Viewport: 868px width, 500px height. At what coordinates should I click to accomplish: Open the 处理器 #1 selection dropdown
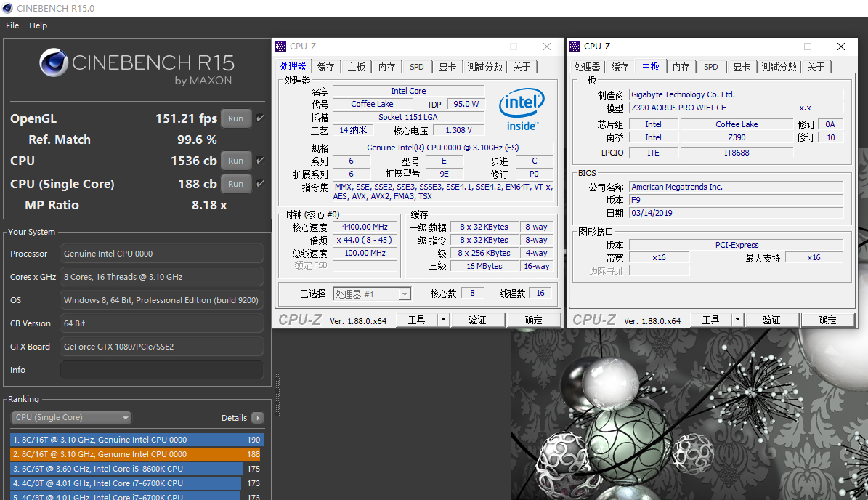click(x=372, y=294)
